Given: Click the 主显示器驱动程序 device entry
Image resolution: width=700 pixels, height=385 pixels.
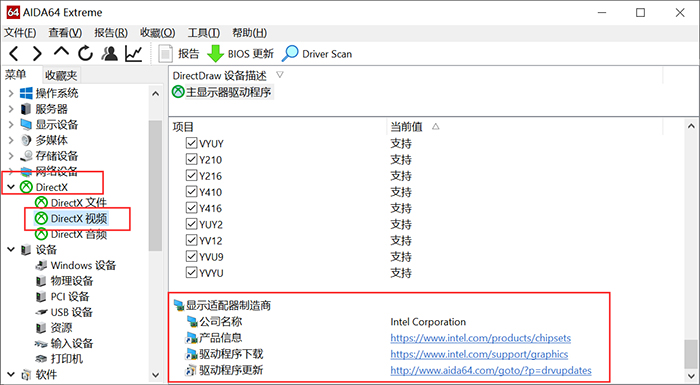Looking at the screenshot, I should click(222, 92).
